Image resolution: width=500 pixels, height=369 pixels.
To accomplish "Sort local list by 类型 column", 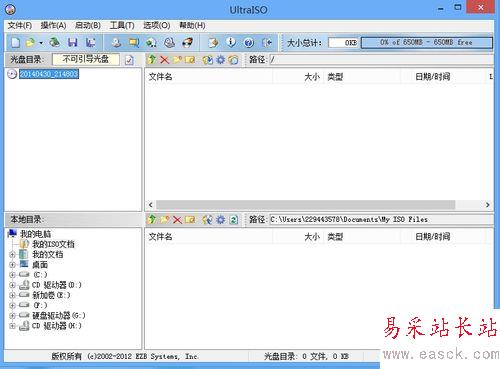I will tap(362, 237).
